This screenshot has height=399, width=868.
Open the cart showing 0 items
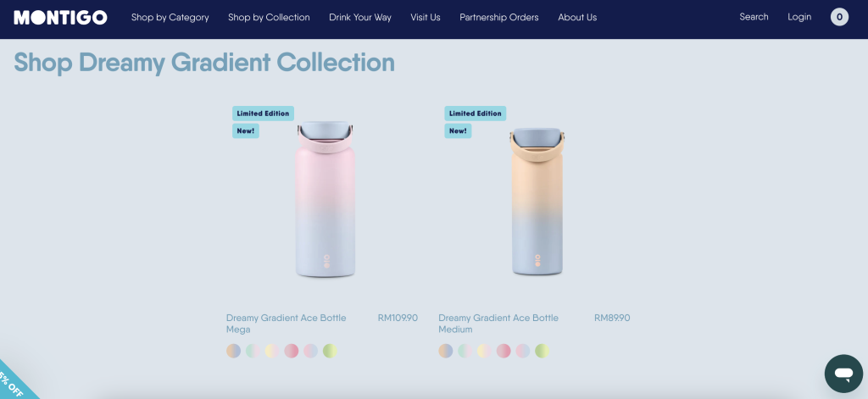839,17
